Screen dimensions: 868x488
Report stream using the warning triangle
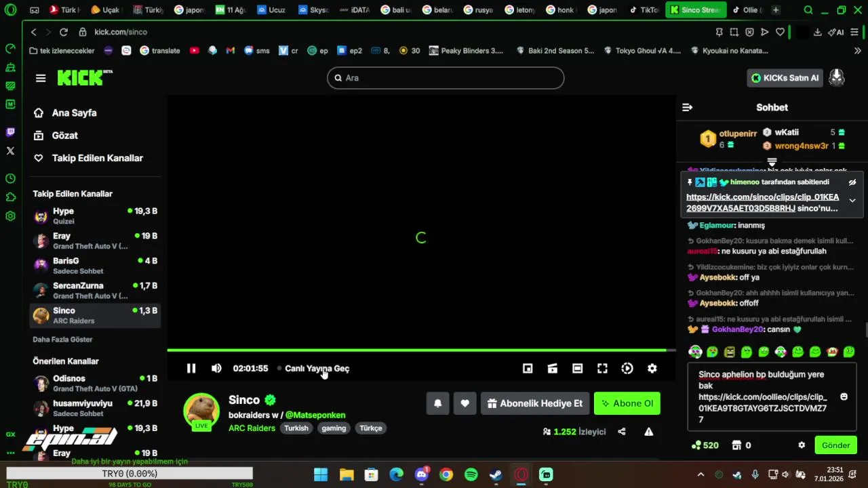(649, 432)
